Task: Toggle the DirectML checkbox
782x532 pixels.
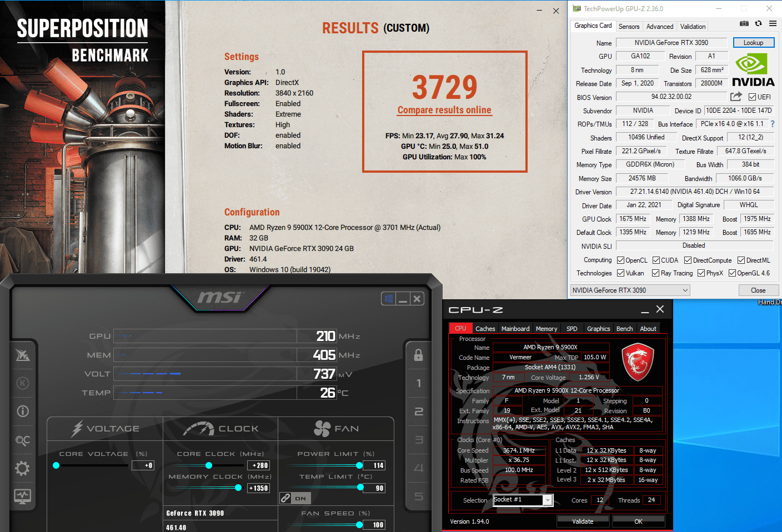Action: point(741,260)
